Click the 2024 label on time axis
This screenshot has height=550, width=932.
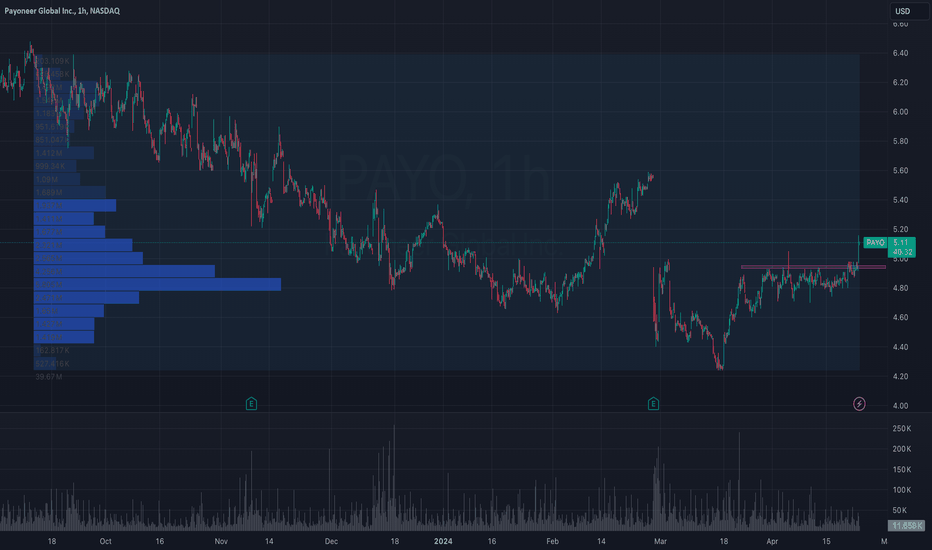point(443,541)
